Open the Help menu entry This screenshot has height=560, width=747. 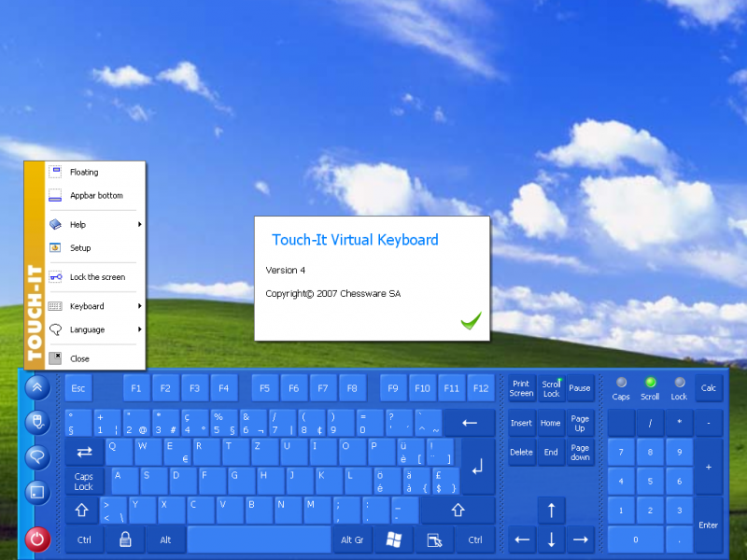click(95, 224)
